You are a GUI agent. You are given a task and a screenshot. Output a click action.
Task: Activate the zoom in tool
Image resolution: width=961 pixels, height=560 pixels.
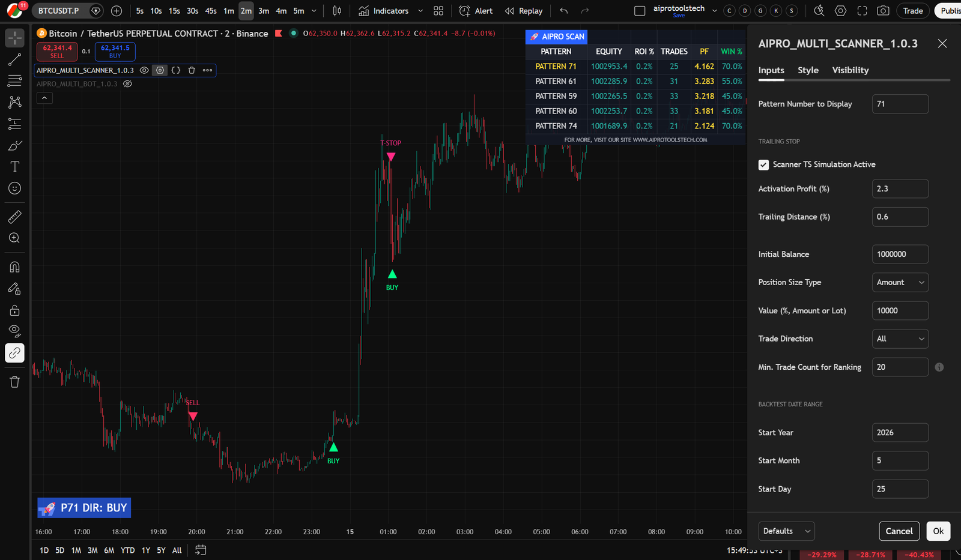[15, 238]
